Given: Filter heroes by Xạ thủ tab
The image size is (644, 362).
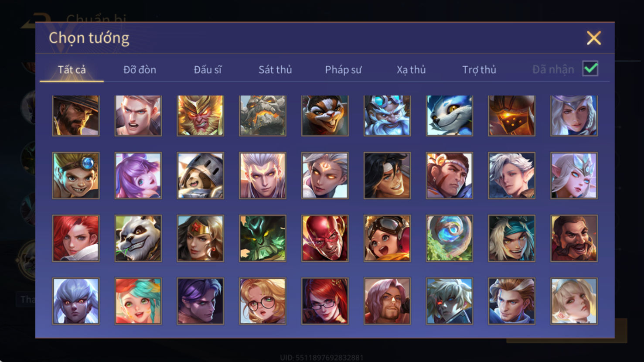Looking at the screenshot, I should tap(411, 70).
